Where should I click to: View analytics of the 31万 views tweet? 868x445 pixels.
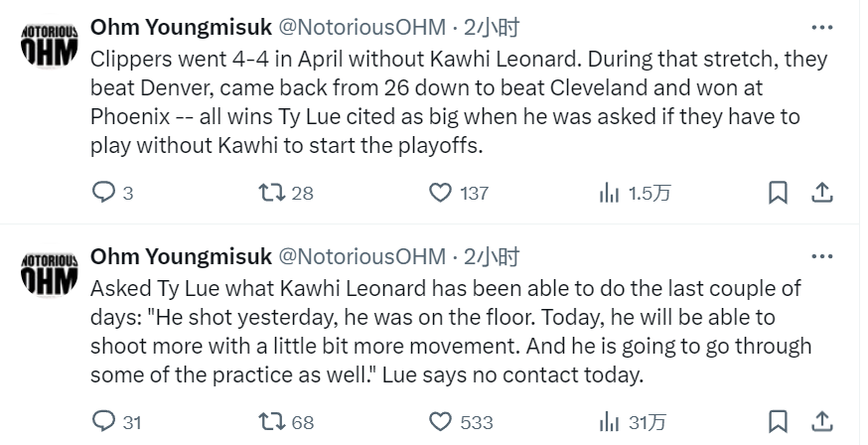[x=633, y=422]
